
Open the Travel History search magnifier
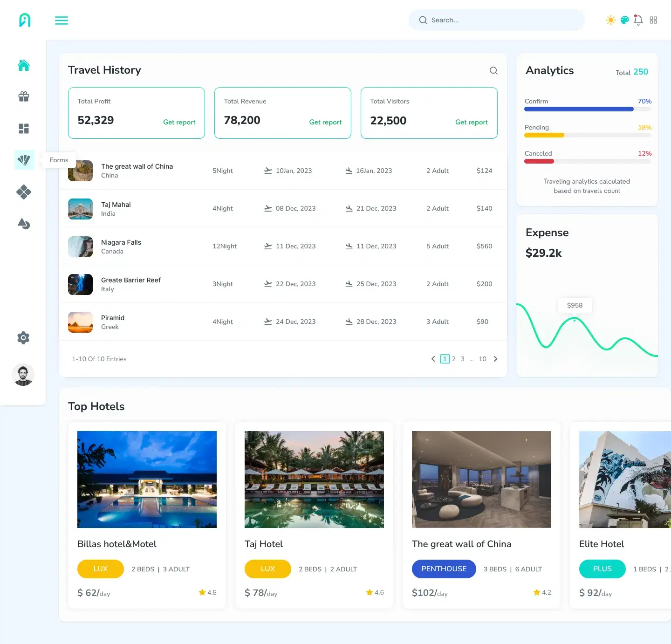tap(493, 70)
